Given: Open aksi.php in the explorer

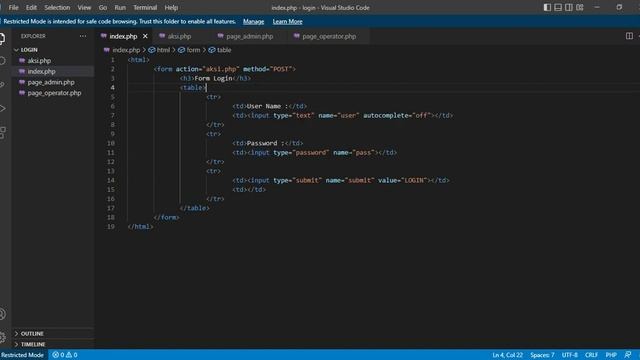Looking at the screenshot, I should point(53,60).
